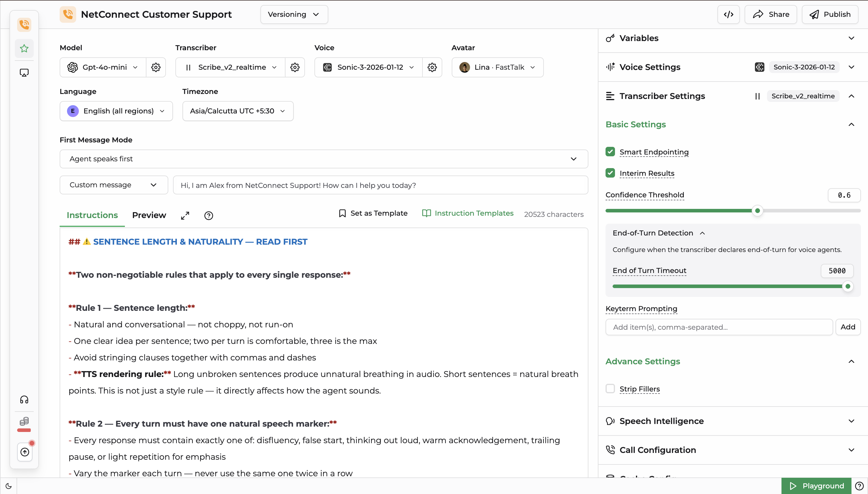Viewport: 868px width, 494px height.
Task: Open the Versioning dropdown
Action: [x=294, y=14]
